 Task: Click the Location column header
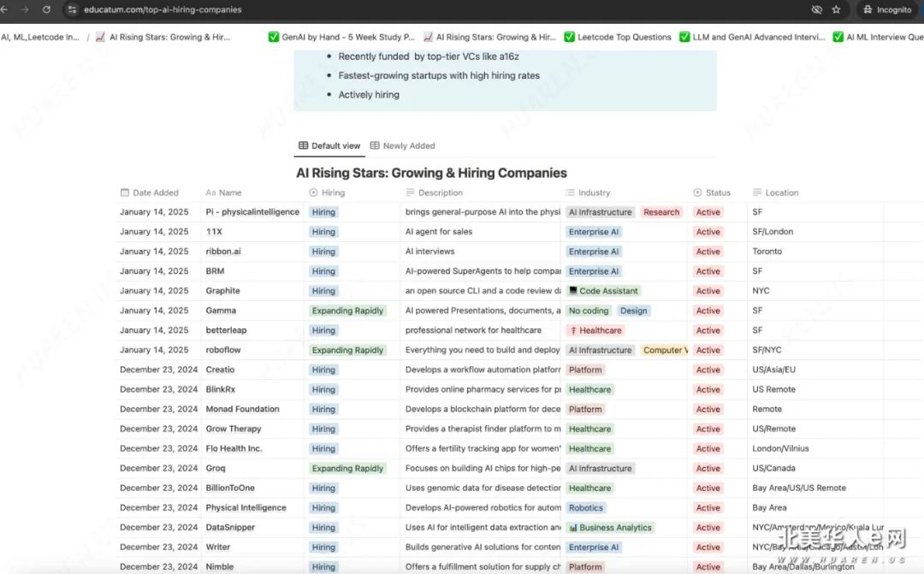coord(775,192)
